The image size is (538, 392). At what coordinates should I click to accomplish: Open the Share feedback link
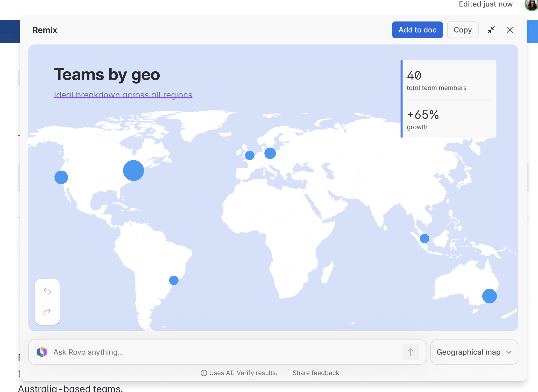click(316, 373)
